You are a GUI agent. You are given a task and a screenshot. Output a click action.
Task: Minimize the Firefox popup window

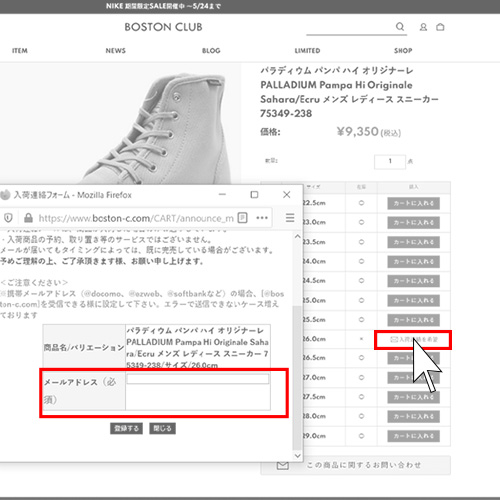point(222,194)
